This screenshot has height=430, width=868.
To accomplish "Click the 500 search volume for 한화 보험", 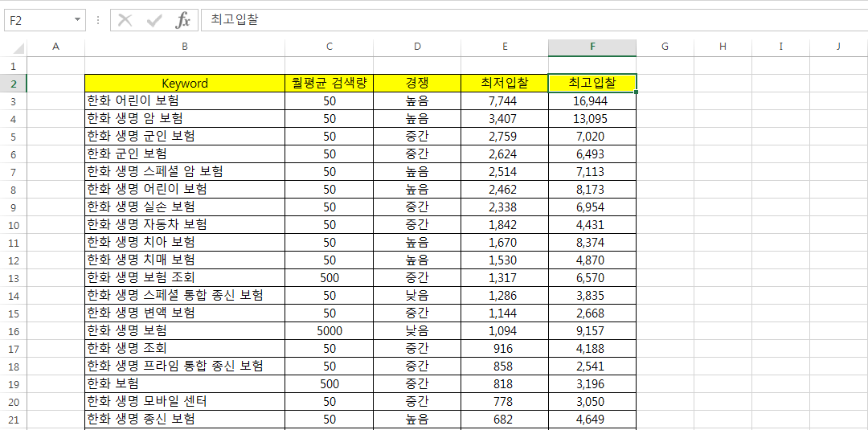I will point(330,384).
